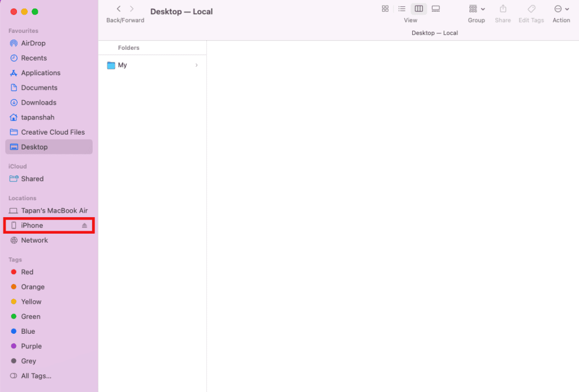Open the Group dropdown
Screen dimensions: 579x392
pos(476,10)
